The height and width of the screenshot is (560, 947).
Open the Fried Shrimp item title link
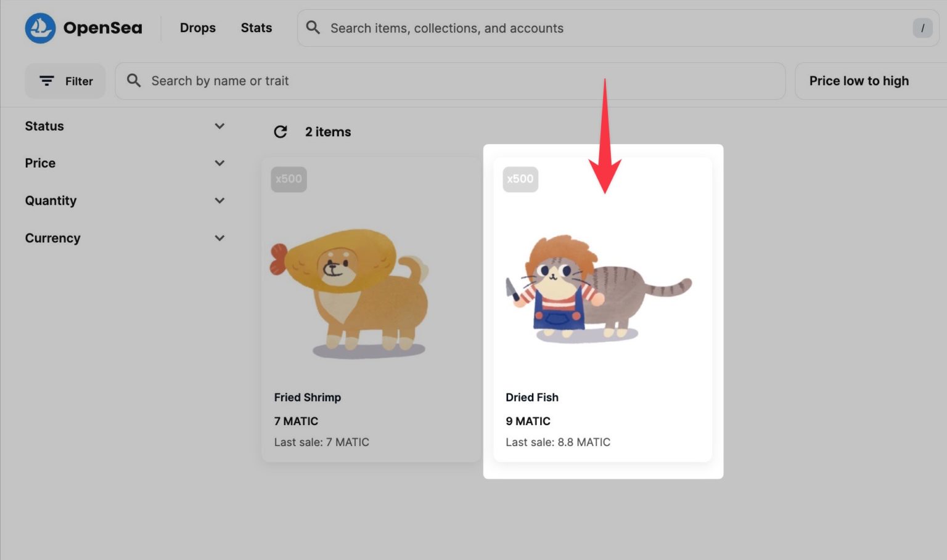tap(308, 397)
